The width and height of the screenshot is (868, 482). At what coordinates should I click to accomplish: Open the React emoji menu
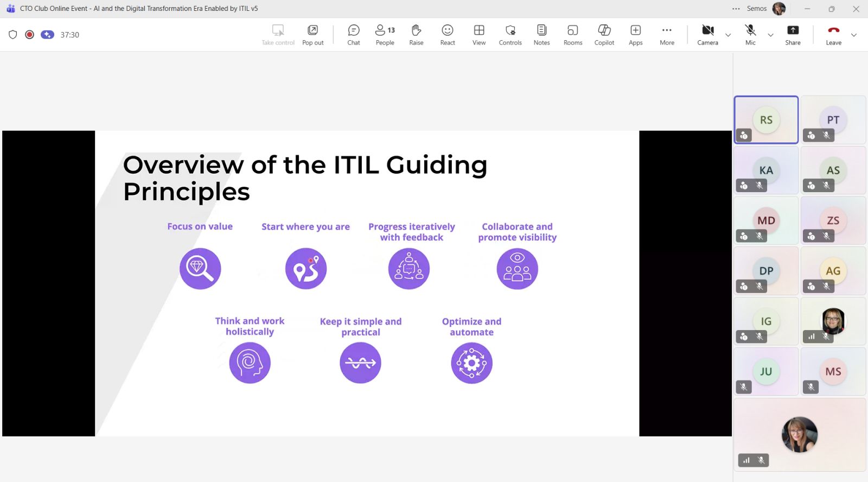(448, 35)
